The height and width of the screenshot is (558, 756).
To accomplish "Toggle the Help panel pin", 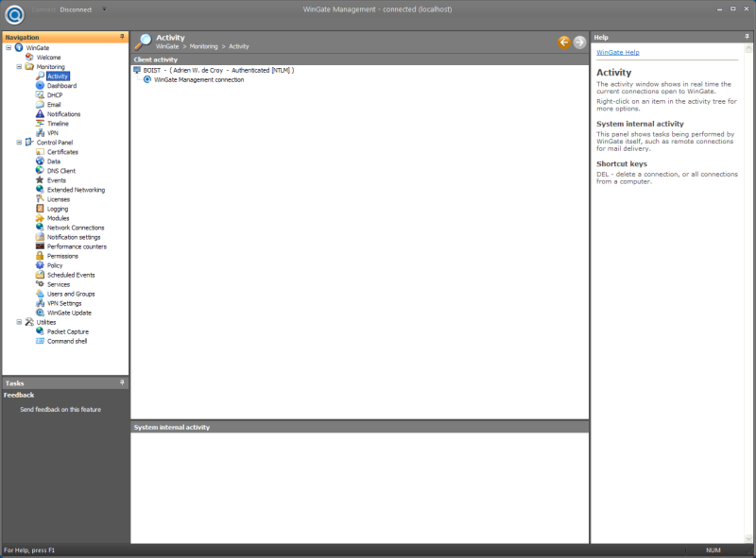I will coord(747,37).
